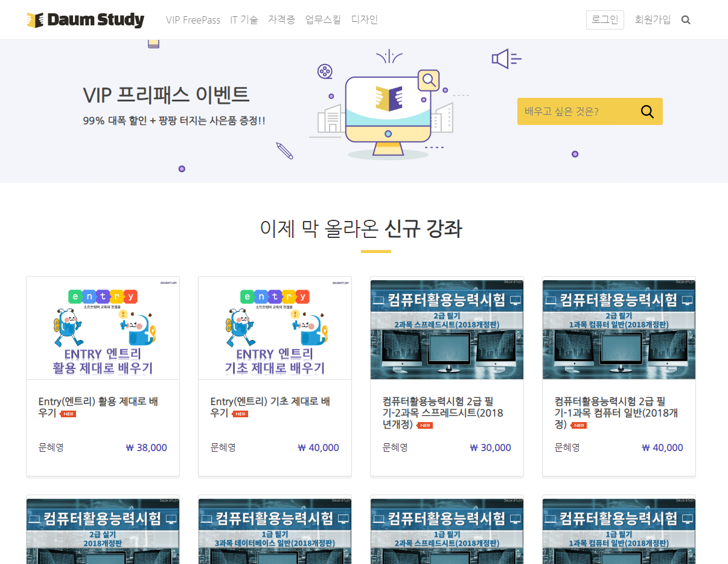The image size is (728, 564).
Task: Click the search magnifier icon in the header
Action: click(x=686, y=19)
